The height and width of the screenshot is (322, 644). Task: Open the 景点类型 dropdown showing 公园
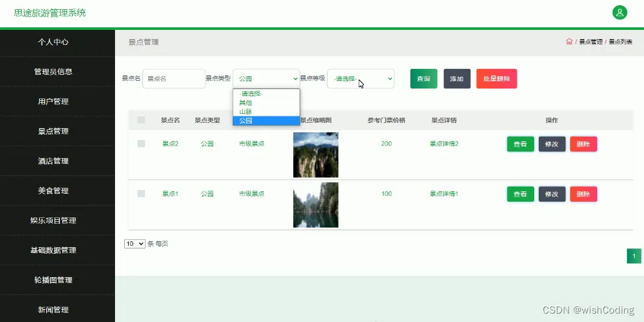(x=266, y=79)
